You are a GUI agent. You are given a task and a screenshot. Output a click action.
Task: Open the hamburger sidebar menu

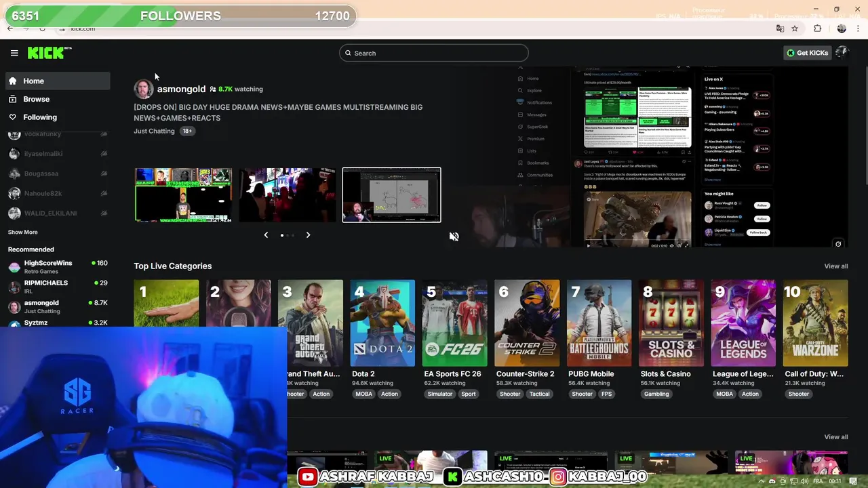(x=14, y=53)
